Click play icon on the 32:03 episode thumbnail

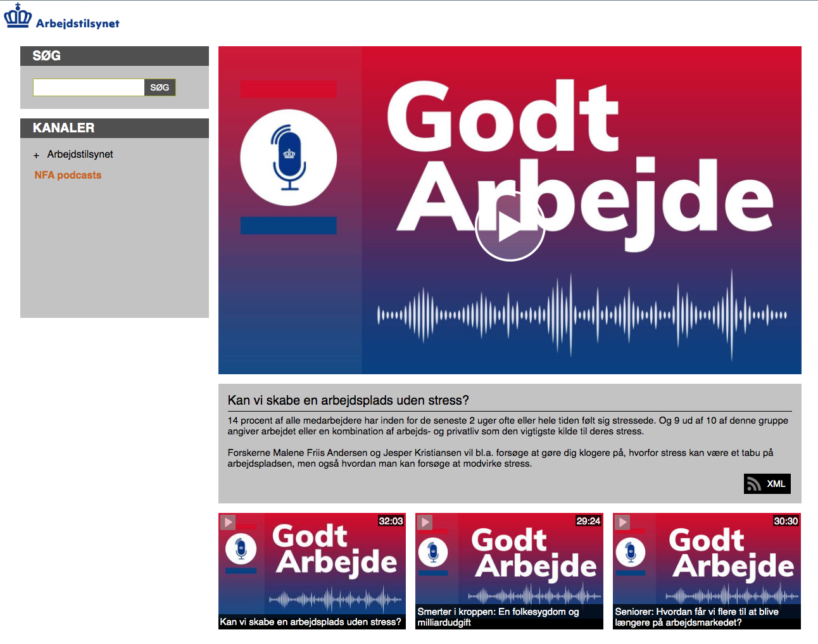point(228,522)
